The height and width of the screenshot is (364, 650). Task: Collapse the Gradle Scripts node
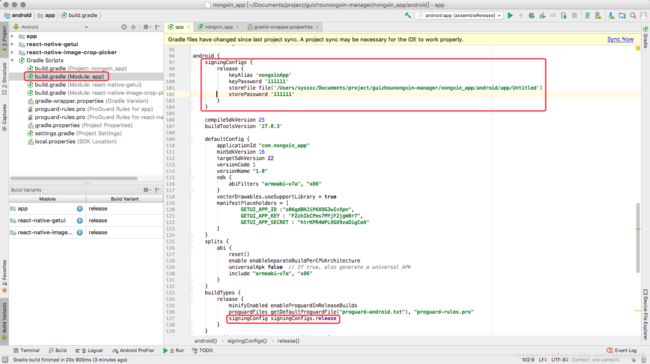click(12, 61)
